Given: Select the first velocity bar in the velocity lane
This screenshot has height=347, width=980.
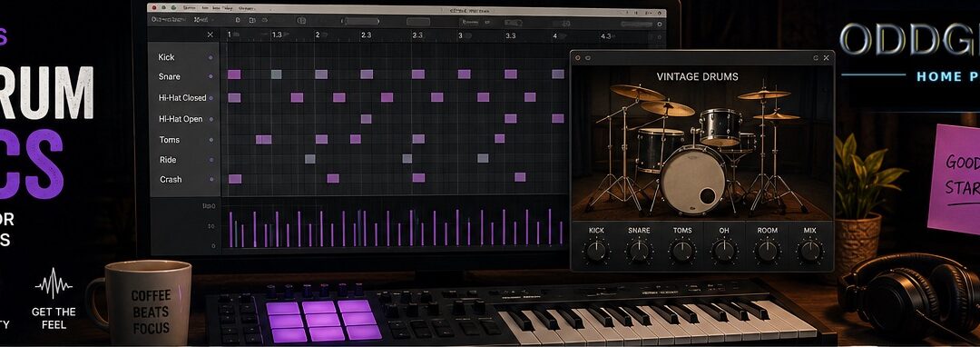Looking at the screenshot, I should coord(230,230).
